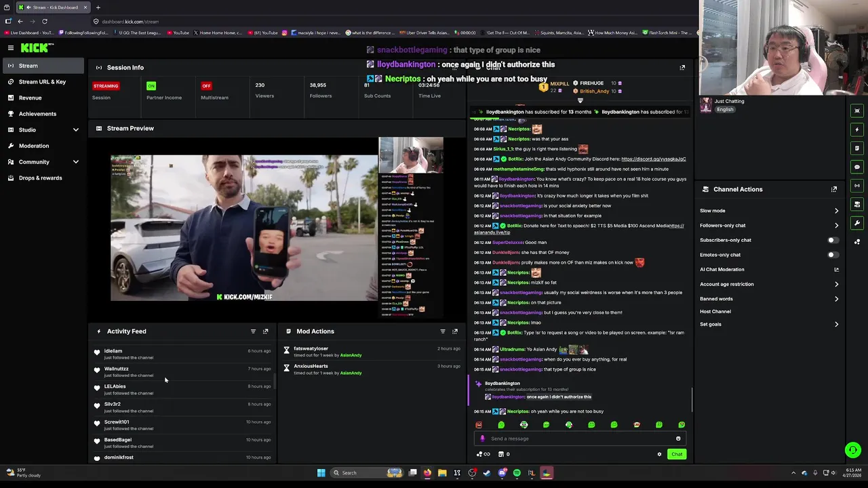Open the green headset support button
This screenshot has height=488, width=868.
853,450
